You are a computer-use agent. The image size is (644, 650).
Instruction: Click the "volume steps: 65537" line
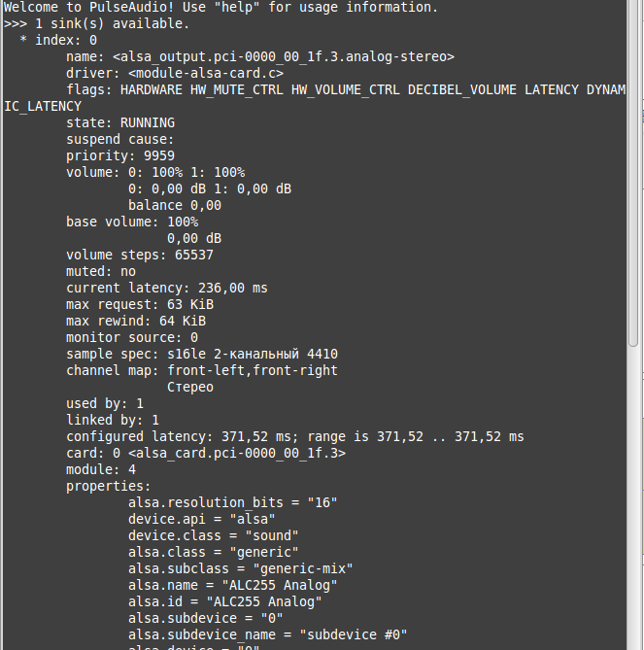pyautogui.click(x=140, y=256)
